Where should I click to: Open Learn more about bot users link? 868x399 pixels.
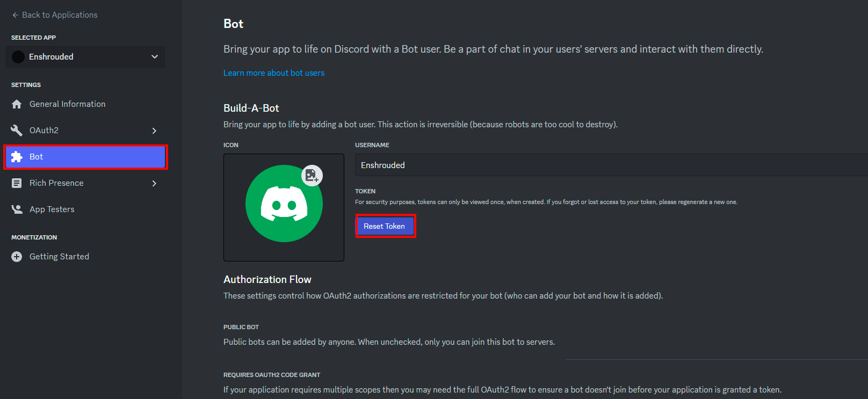click(x=274, y=73)
